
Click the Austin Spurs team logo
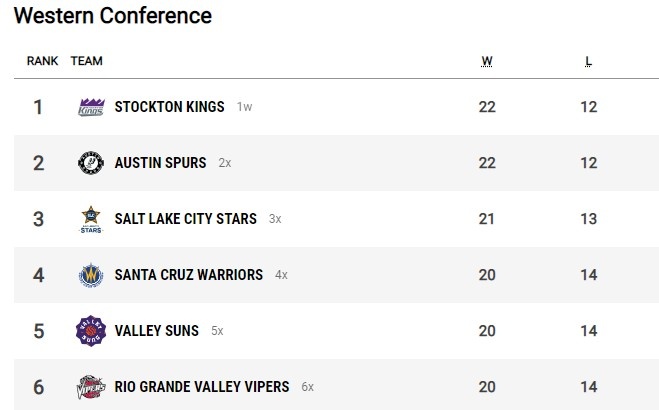pyautogui.click(x=91, y=163)
